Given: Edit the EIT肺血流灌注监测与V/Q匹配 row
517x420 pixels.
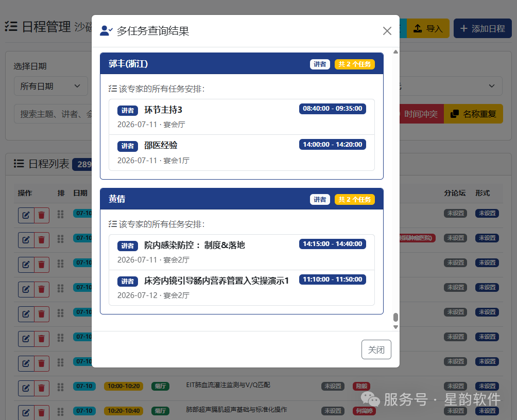Looking at the screenshot, I should tap(26, 388).
